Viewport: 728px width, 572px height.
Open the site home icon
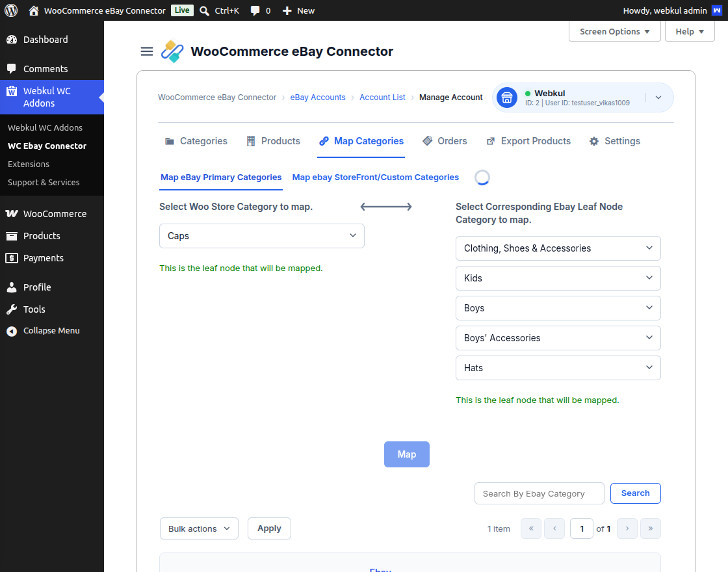[x=33, y=10]
